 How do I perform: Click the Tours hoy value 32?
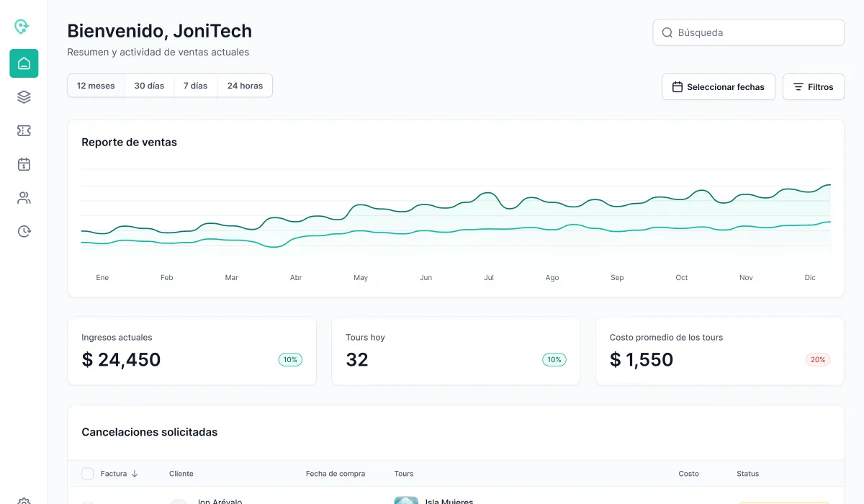point(357,359)
